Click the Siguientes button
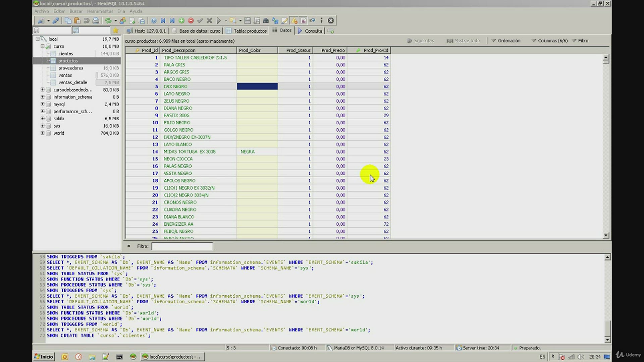644x362 pixels. 421,41
